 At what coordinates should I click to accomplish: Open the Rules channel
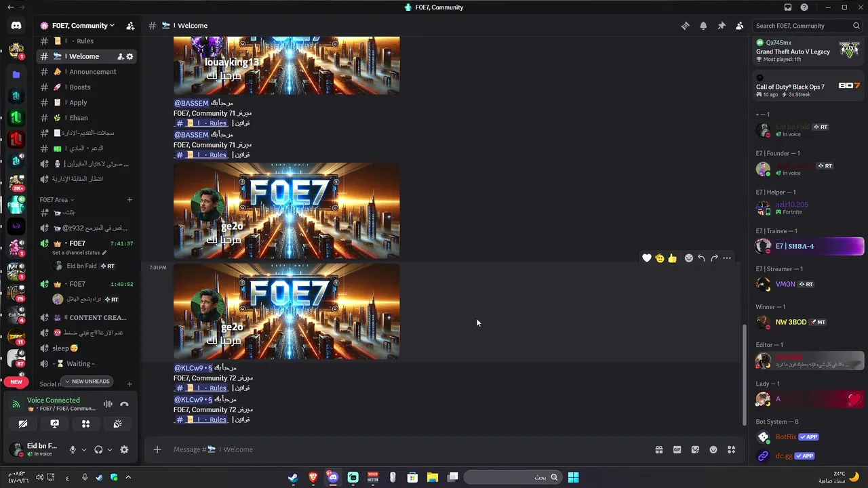(87, 41)
